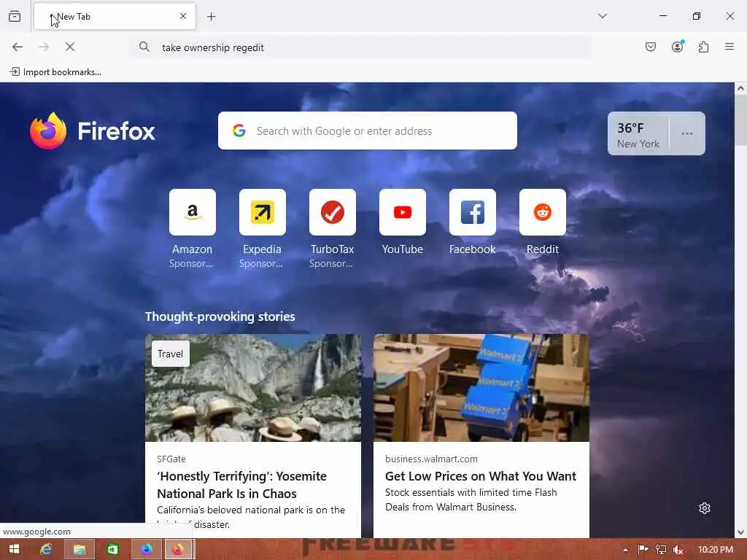The image size is (747, 560).
Task: Open Firefox View tab list icon
Action: [x=15, y=16]
